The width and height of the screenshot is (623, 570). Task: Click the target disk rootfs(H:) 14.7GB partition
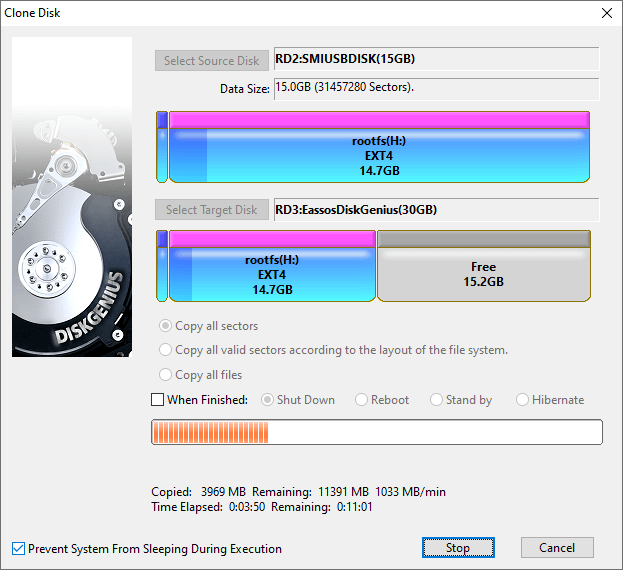(272, 274)
